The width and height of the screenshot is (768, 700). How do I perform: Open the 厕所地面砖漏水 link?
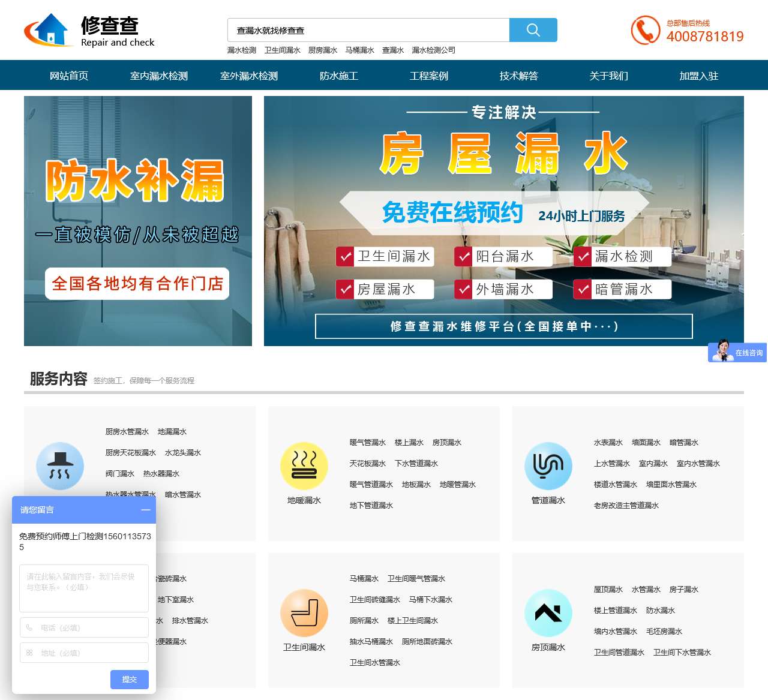pyautogui.click(x=427, y=642)
